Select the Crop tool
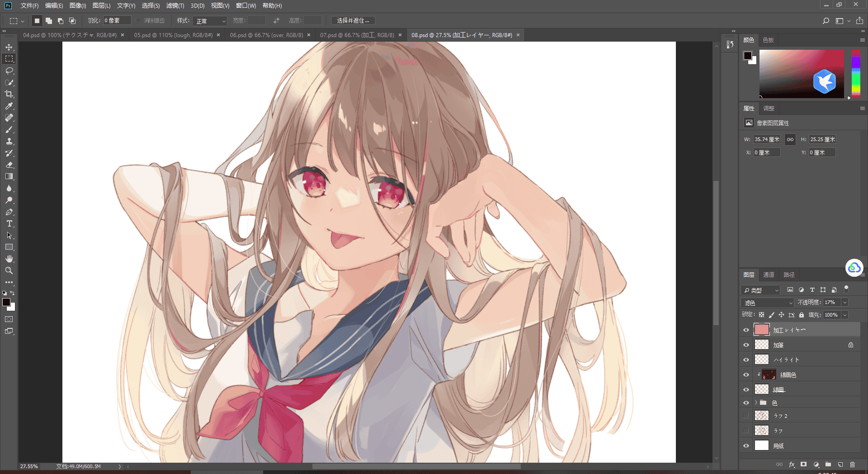Screen dimensions: 868x474 click(x=9, y=94)
